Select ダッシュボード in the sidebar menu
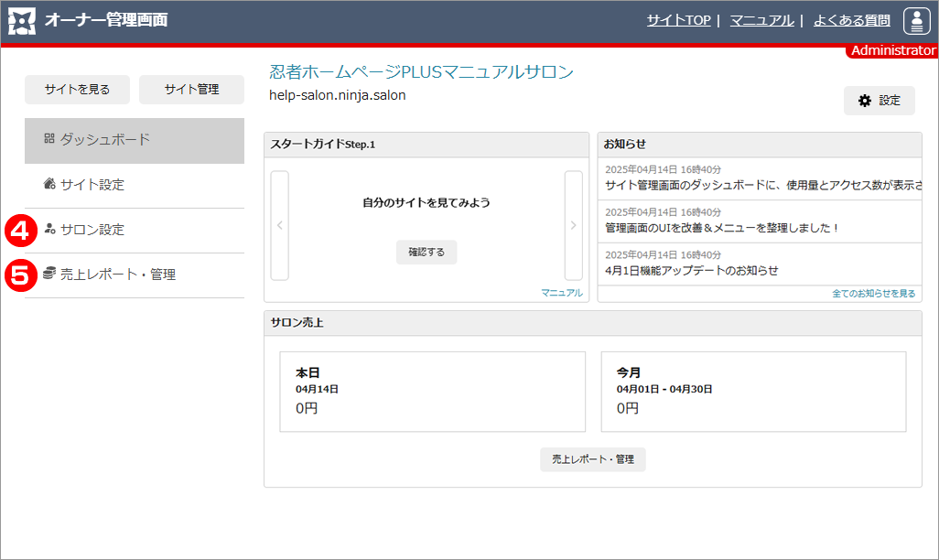 tap(105, 140)
